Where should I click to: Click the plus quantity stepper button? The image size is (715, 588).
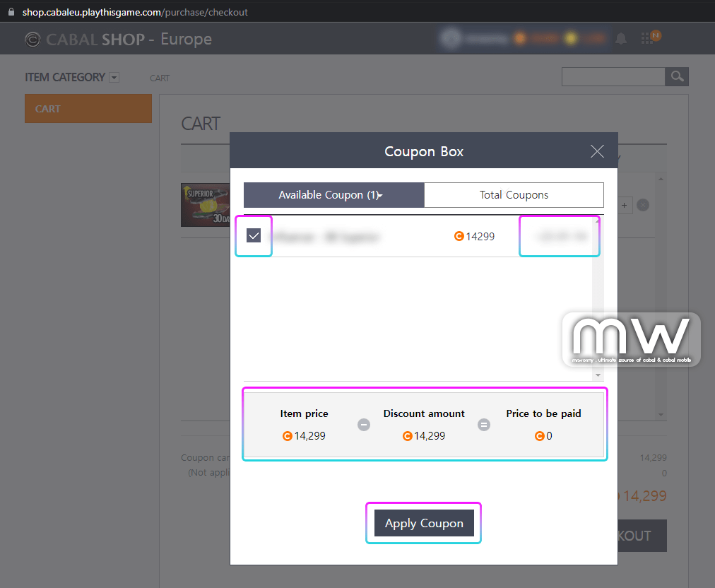625,206
